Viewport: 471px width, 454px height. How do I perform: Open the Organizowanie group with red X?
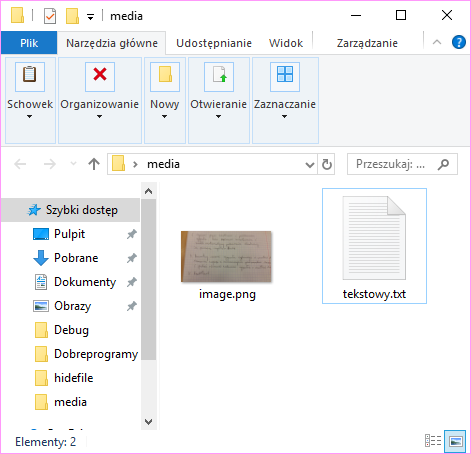pyautogui.click(x=100, y=100)
